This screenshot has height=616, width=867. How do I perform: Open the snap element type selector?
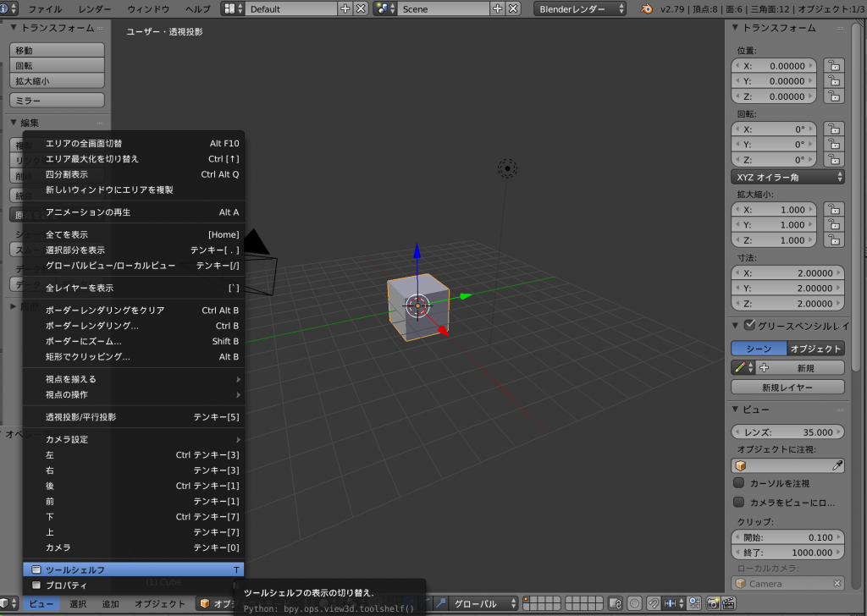click(674, 603)
